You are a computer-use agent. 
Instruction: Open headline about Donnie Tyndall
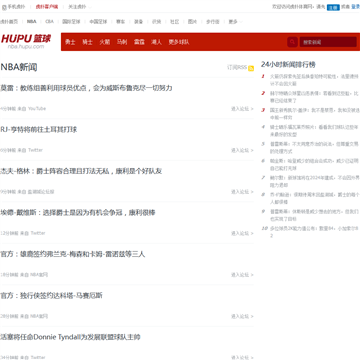[x=70, y=337]
